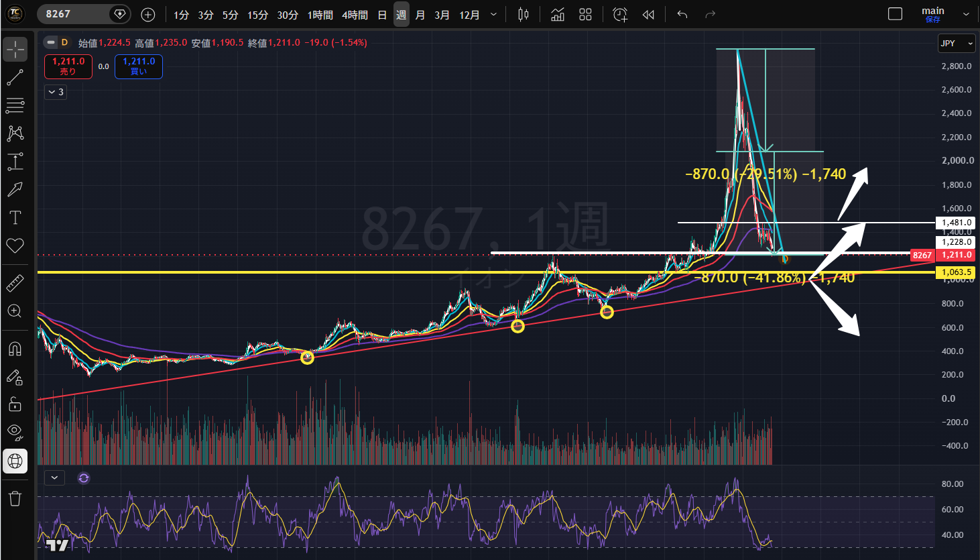Collapse the RSI pane legend chevron
This screenshot has height=560, width=980.
tap(54, 478)
